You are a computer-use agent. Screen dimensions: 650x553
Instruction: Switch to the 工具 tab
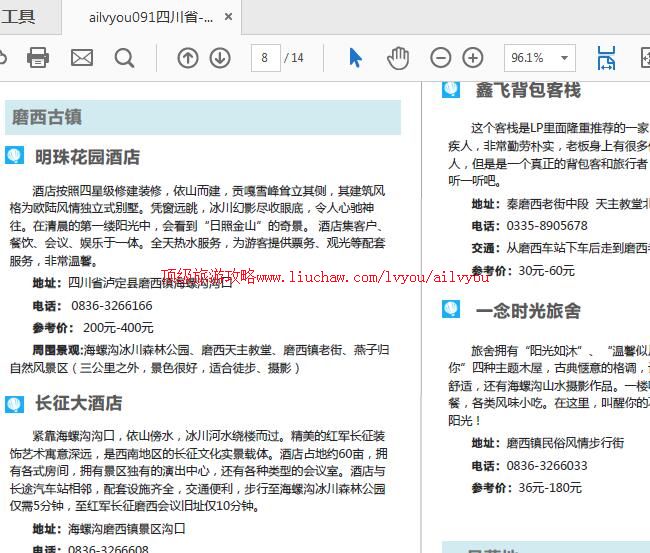tap(18, 17)
